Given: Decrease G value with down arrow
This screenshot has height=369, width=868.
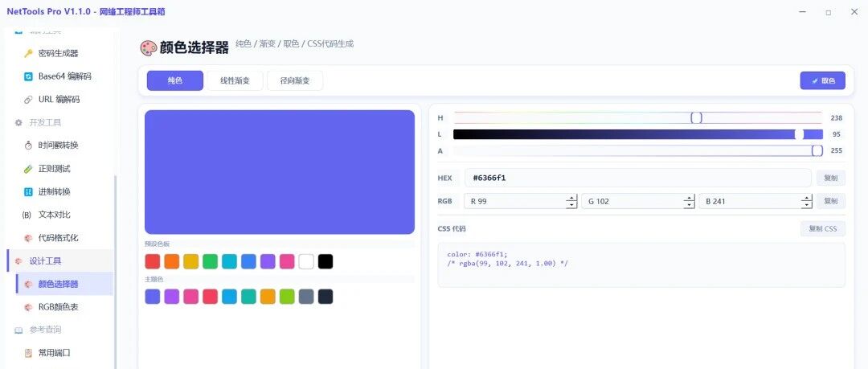Looking at the screenshot, I should [690, 205].
